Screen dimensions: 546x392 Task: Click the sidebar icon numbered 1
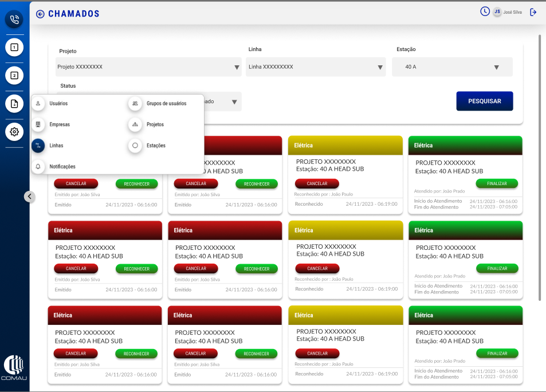[x=14, y=48]
